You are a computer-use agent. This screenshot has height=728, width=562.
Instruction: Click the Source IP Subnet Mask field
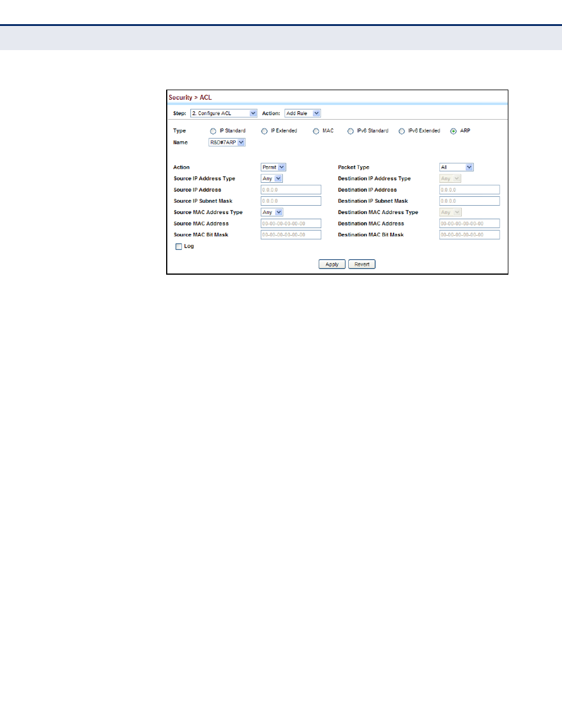(x=290, y=200)
